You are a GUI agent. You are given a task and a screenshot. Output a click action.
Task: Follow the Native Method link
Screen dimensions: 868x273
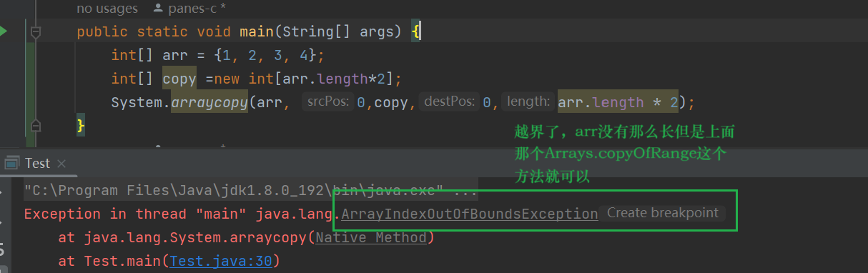point(371,238)
